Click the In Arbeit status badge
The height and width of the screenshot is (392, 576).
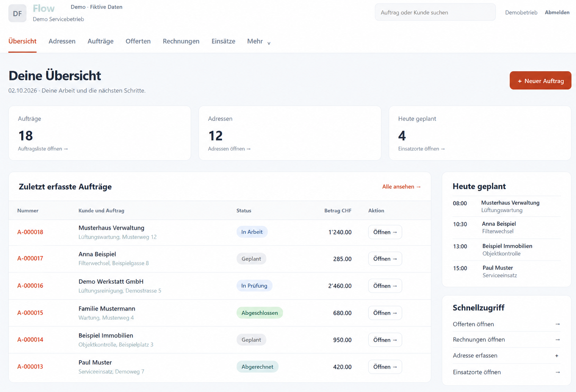252,232
